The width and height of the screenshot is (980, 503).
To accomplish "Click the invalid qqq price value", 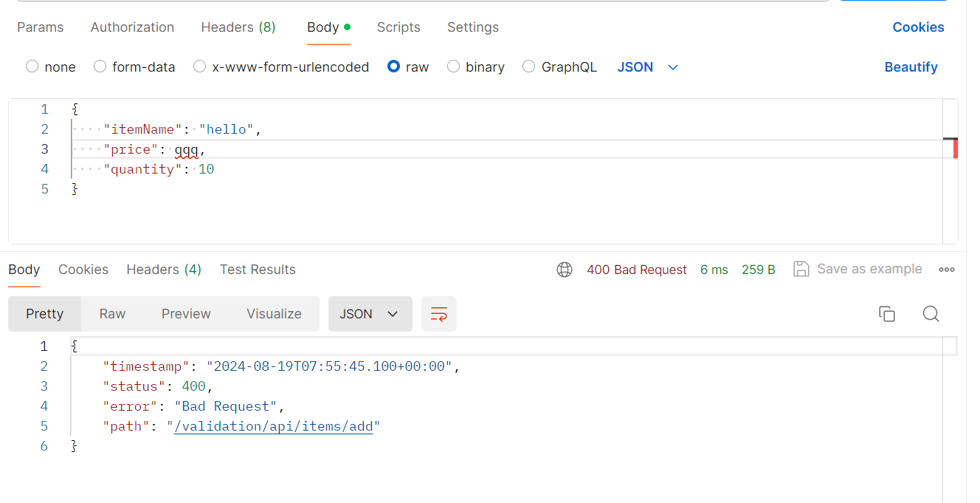I will tap(187, 149).
